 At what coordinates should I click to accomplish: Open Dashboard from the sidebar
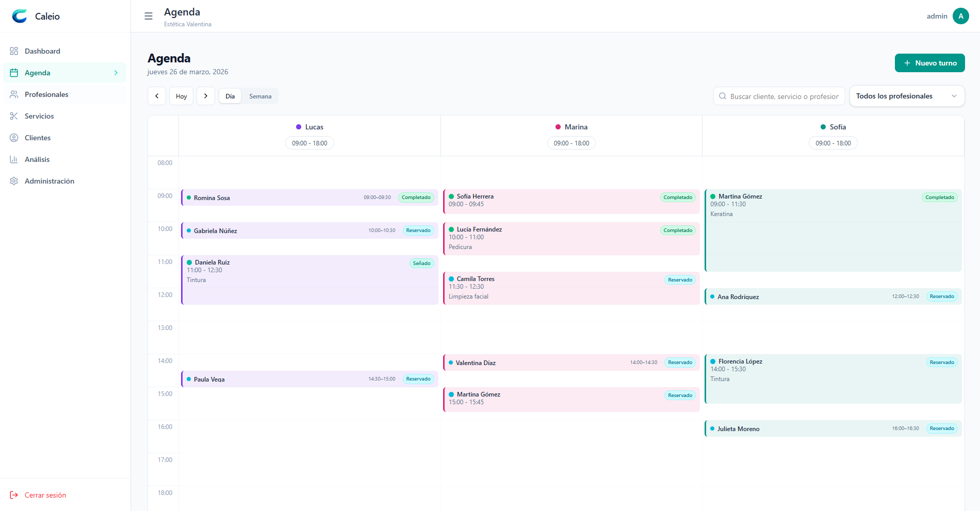point(42,51)
